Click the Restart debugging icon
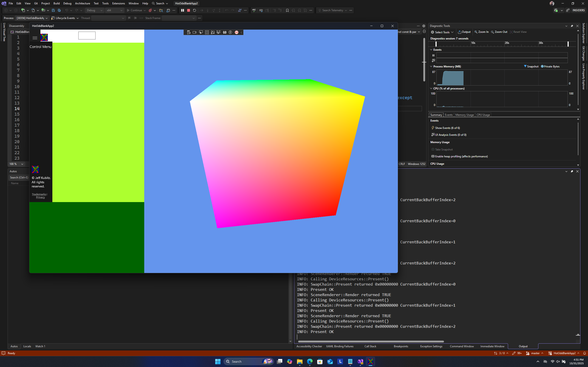Screen dimensions: 588x367 [x=194, y=10]
